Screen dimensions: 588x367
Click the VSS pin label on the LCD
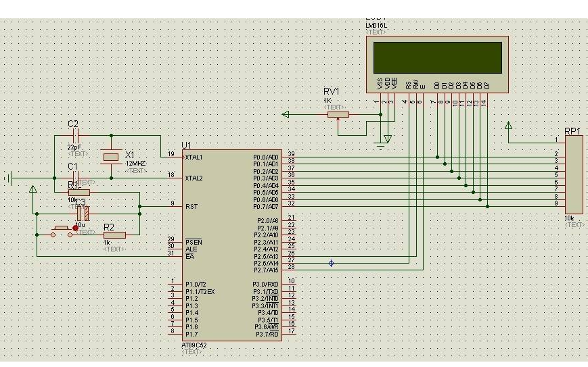(x=380, y=84)
